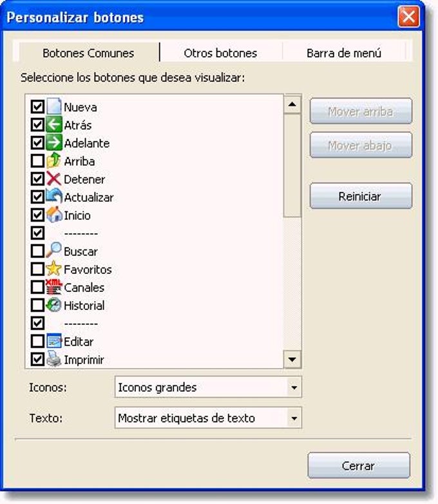Screen dimensions: 438x504
Task: Uncheck the Adelante checkbox
Action: tap(37, 142)
